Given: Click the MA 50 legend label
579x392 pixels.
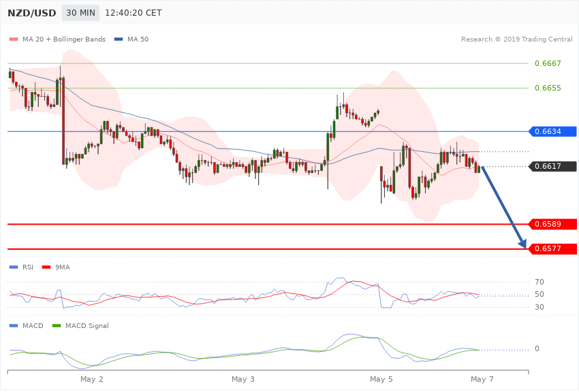Looking at the screenshot, I should 138,39.
